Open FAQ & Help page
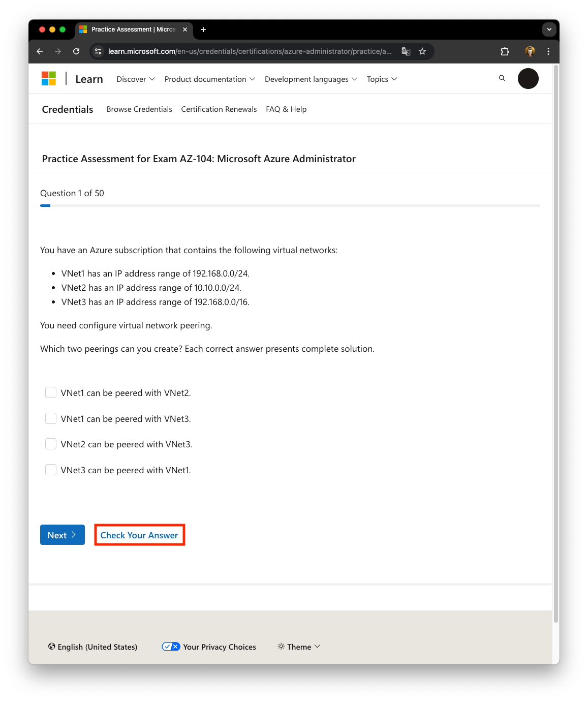Image resolution: width=588 pixels, height=702 pixels. (286, 109)
